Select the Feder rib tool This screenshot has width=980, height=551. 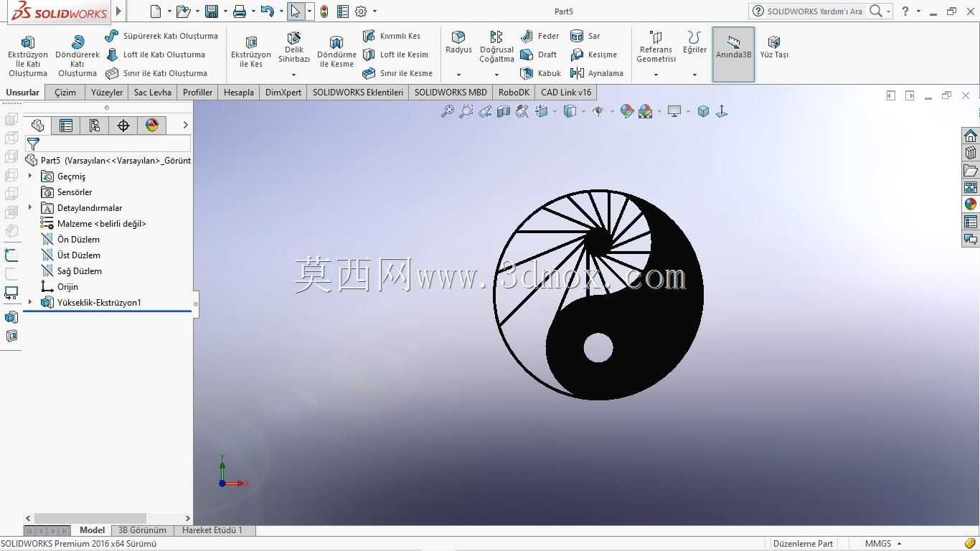[540, 36]
